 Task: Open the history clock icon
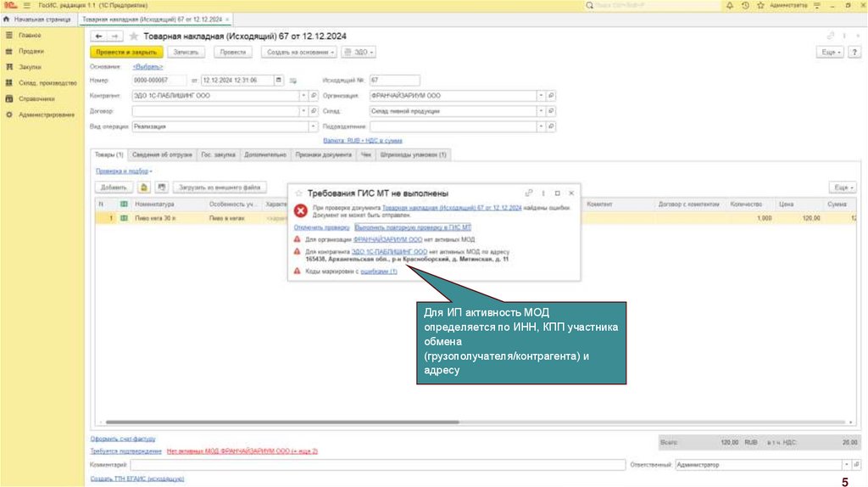[x=745, y=5]
